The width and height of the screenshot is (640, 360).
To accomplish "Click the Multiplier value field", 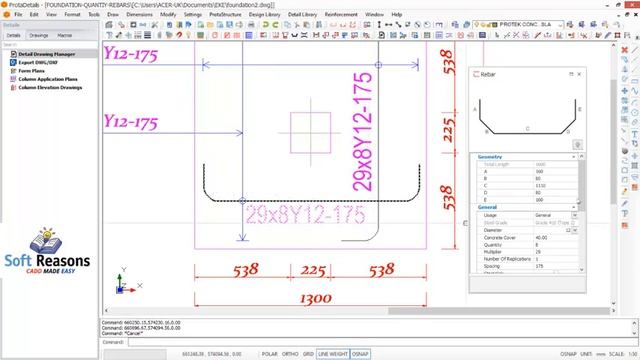I will click(556, 252).
